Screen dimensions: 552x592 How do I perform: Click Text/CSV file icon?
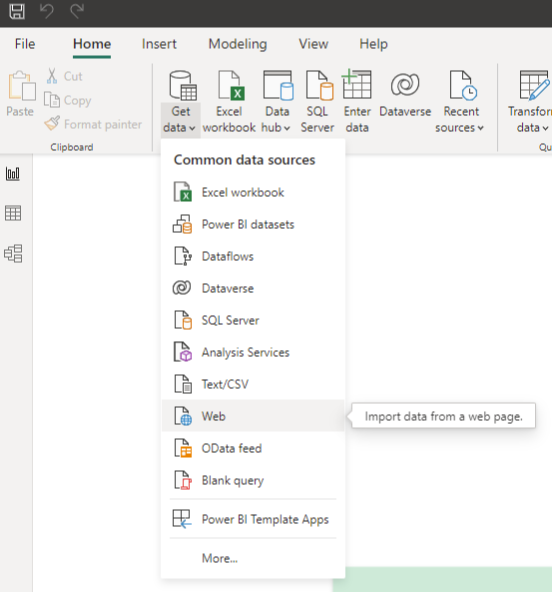(x=183, y=384)
